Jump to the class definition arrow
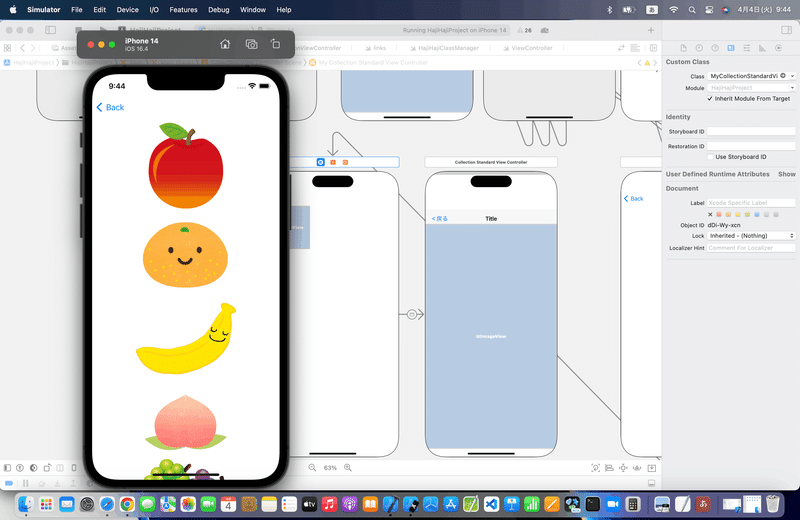800x520 pixels. 783,76
